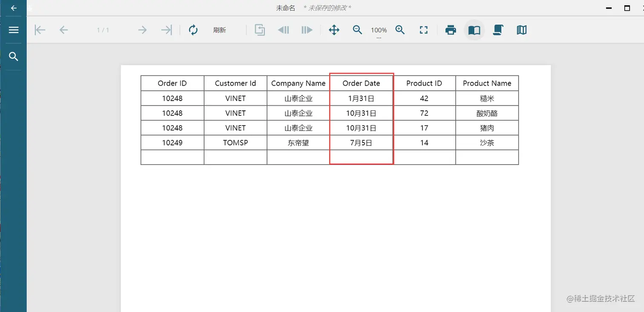This screenshot has height=312, width=644.
Task: Switch to continuous page view
Action: coord(498,30)
